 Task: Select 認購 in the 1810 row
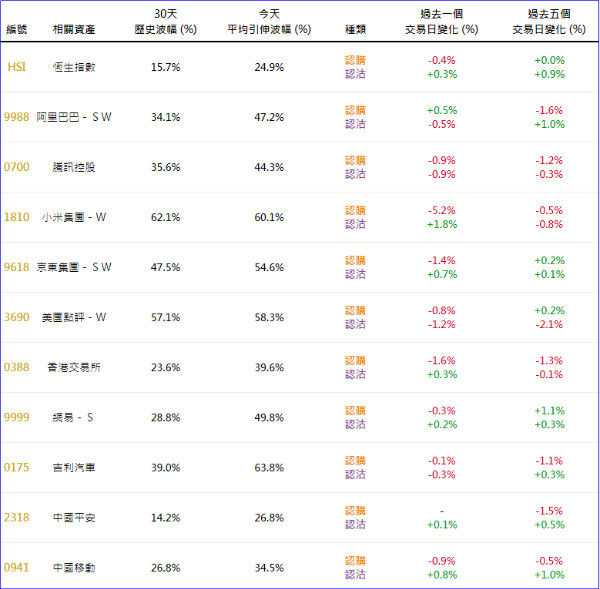point(355,210)
